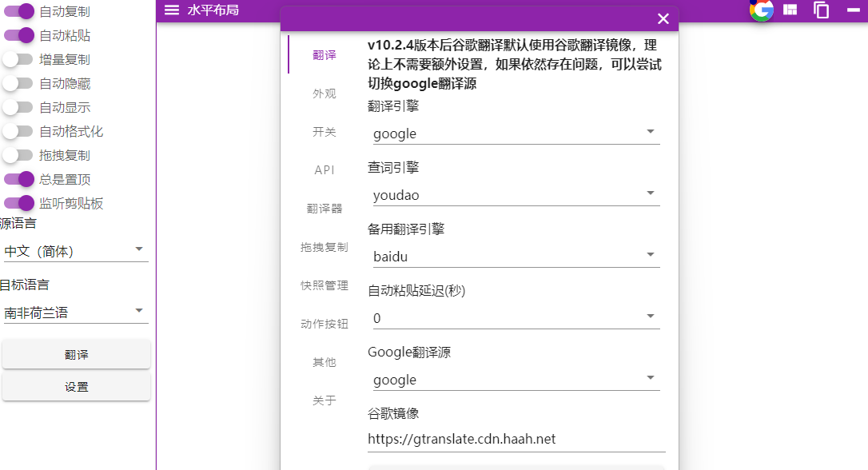
Task: Select the 关于 (about) section
Action: pyautogui.click(x=324, y=400)
